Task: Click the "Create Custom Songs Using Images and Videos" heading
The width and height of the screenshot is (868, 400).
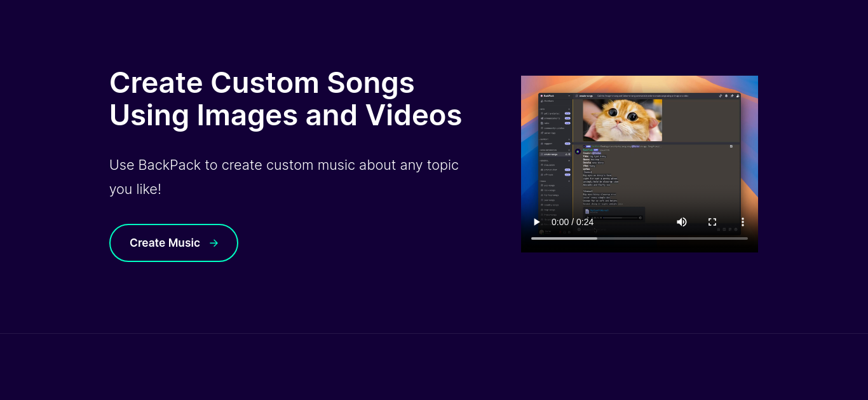Action: tap(285, 99)
